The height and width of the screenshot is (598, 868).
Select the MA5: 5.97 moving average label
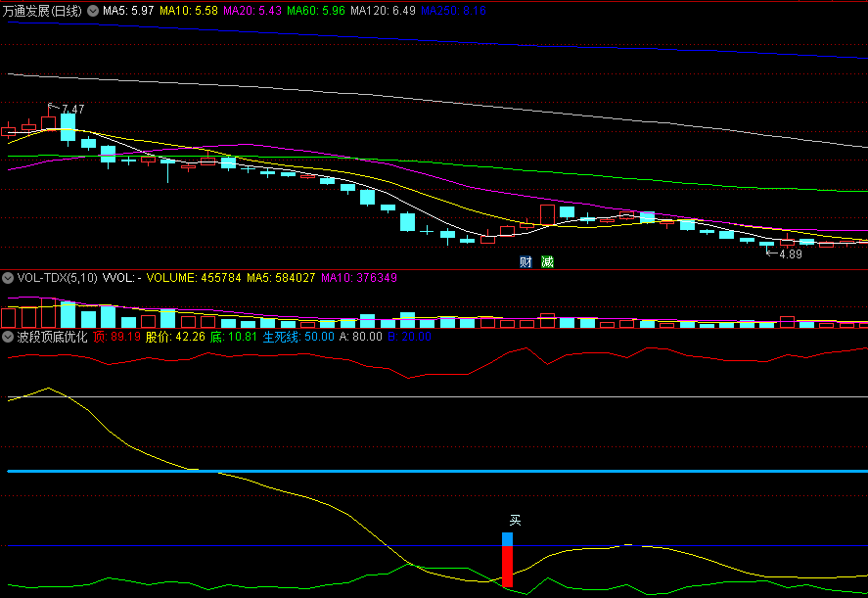[128, 11]
